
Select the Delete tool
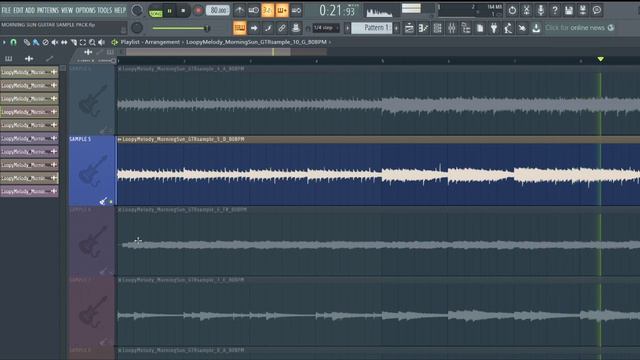[45, 42]
